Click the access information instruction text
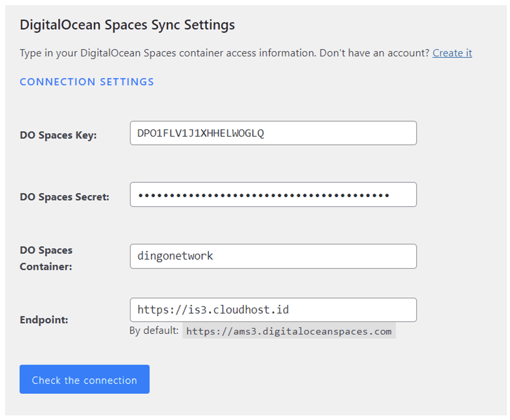Image resolution: width=510 pixels, height=420 pixels. (221, 53)
